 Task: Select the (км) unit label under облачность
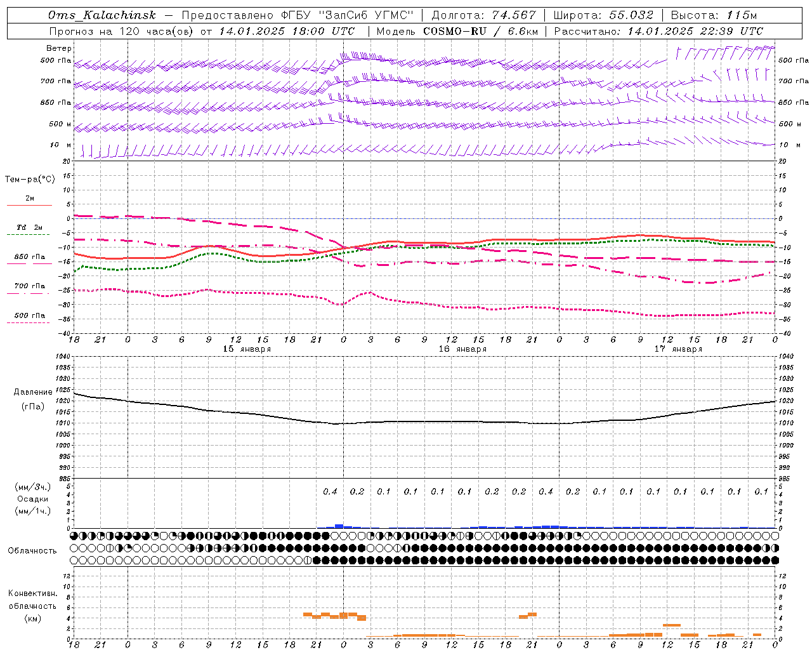(32, 618)
